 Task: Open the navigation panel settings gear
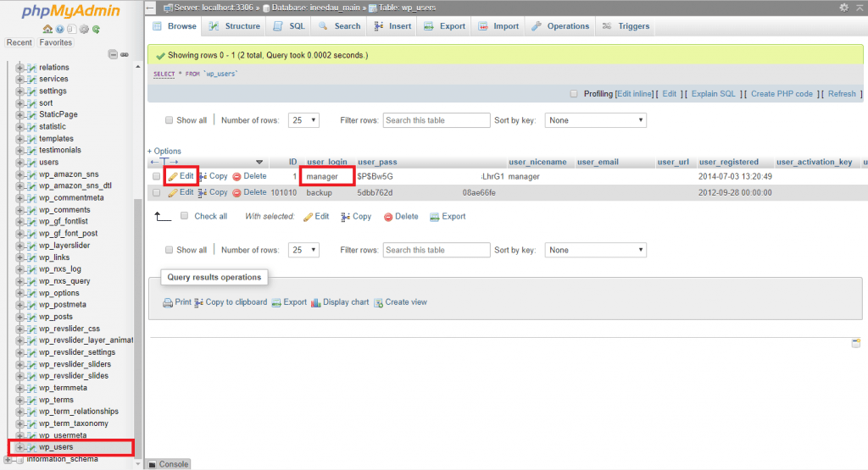click(83, 29)
